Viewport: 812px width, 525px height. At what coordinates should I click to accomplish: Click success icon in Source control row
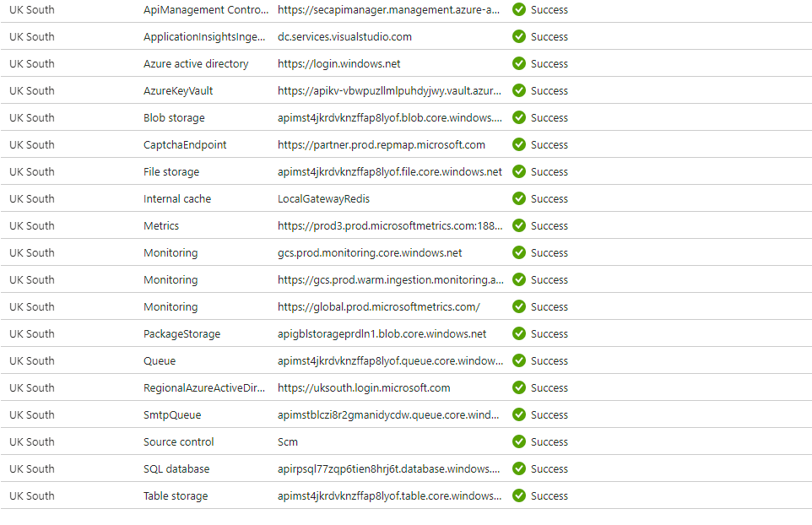519,442
